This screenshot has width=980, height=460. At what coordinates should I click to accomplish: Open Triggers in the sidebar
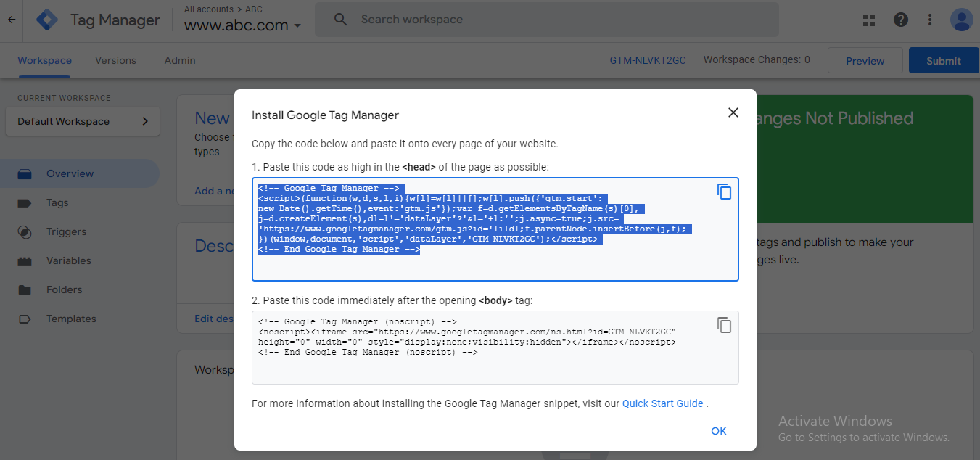point(66,231)
